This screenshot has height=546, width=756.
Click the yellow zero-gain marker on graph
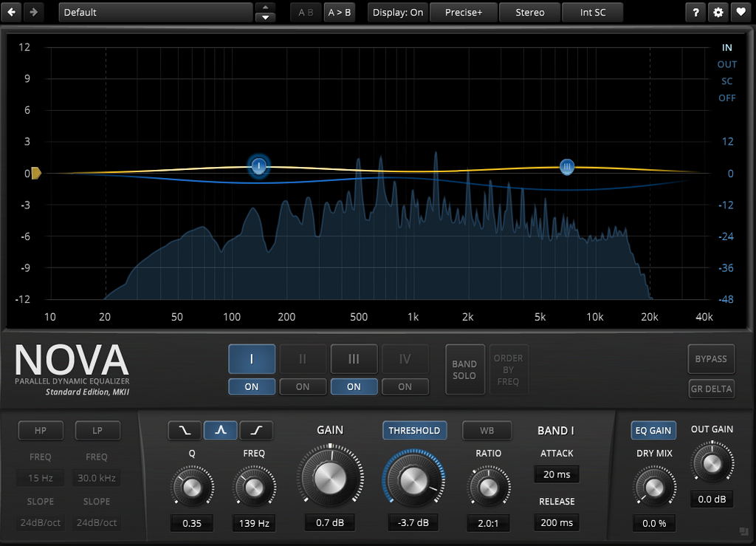point(36,173)
